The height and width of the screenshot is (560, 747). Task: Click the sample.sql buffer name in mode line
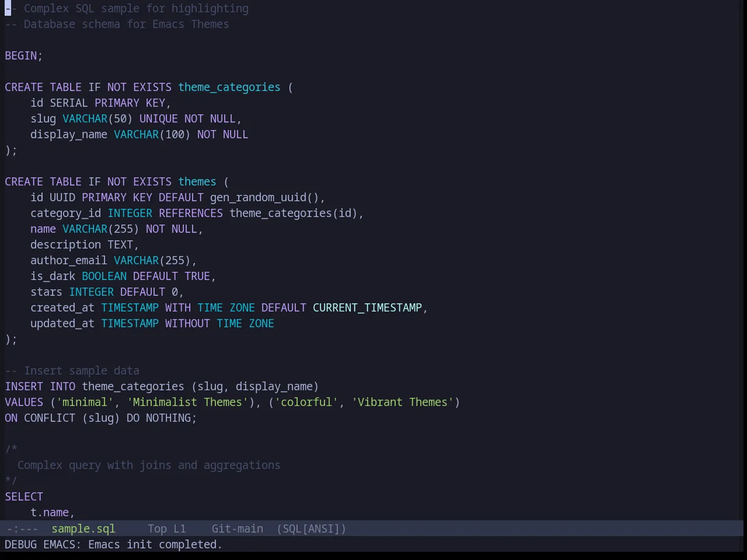point(83,528)
